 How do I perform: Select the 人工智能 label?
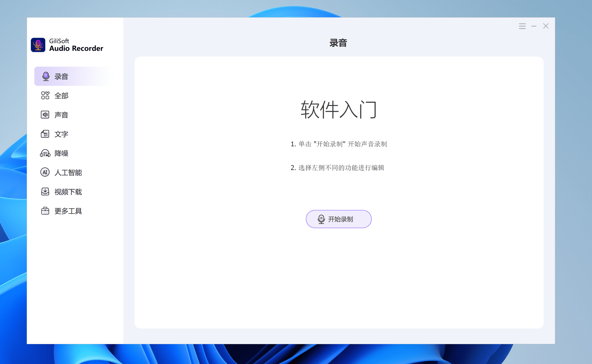click(68, 173)
